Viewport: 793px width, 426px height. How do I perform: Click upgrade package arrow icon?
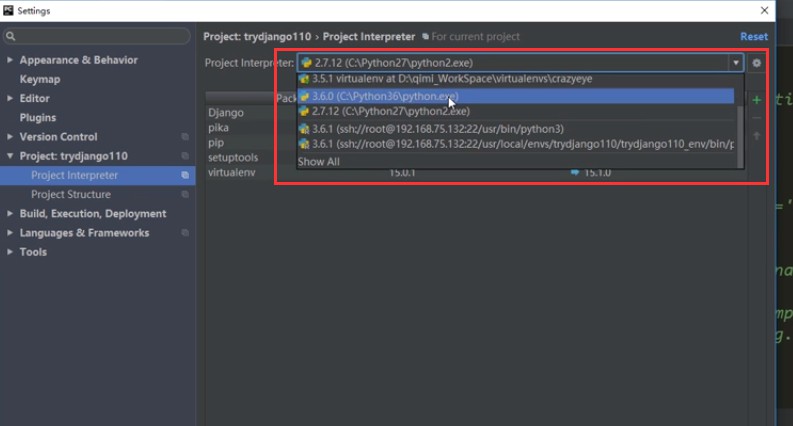pyautogui.click(x=757, y=136)
